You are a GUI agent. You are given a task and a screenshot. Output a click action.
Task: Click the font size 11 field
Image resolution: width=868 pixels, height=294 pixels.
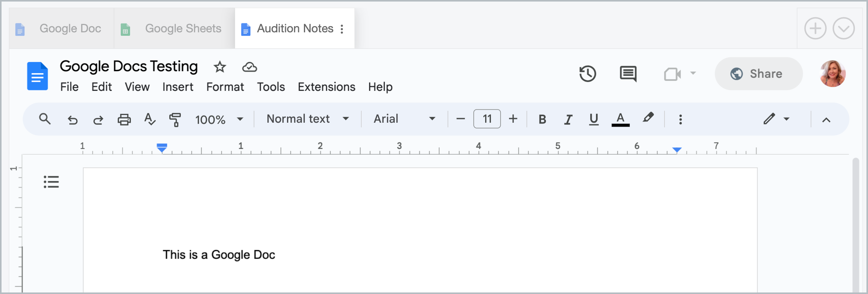click(x=487, y=119)
